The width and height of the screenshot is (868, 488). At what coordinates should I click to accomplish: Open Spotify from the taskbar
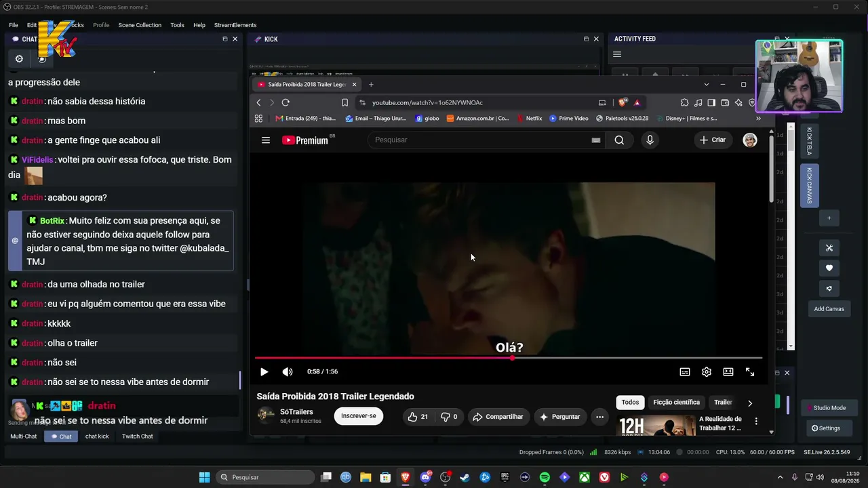545,477
